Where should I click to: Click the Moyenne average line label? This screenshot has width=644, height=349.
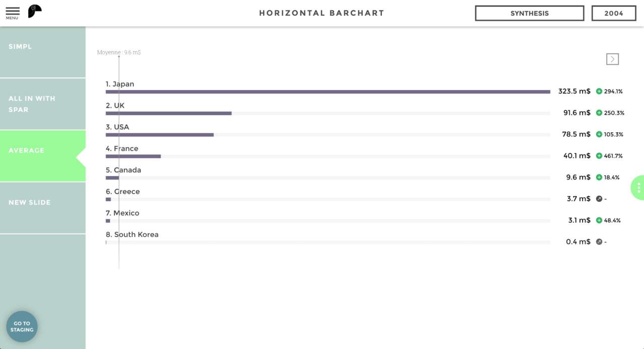(119, 52)
